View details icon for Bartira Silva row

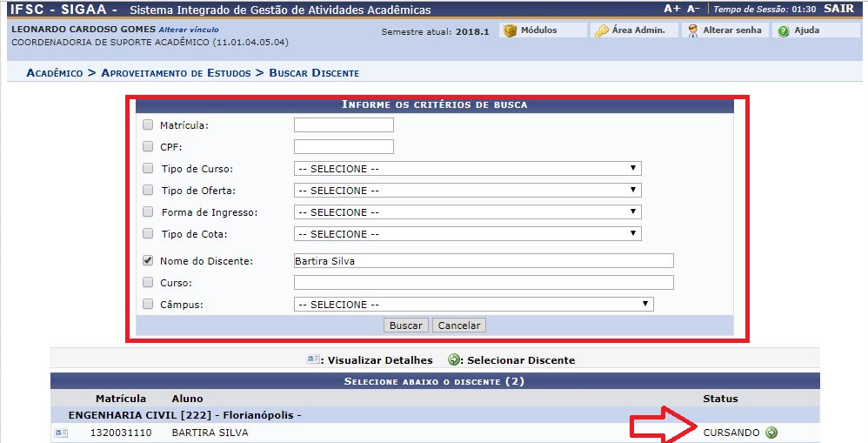[61, 433]
